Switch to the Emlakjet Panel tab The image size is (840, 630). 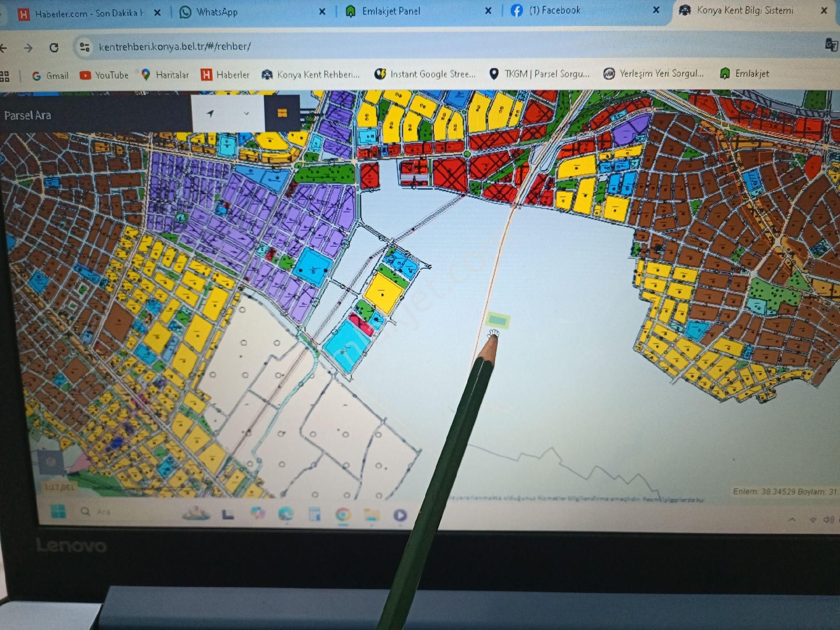click(391, 11)
